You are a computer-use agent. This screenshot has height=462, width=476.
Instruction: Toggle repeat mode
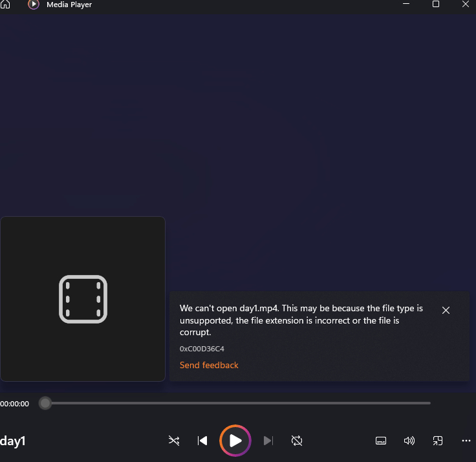tap(297, 441)
